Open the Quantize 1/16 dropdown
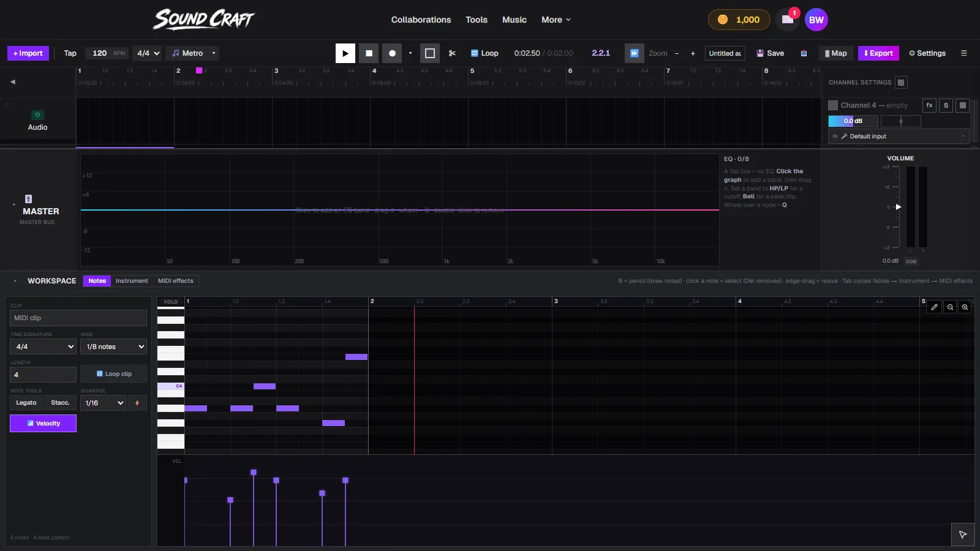980x551 pixels. [103, 403]
